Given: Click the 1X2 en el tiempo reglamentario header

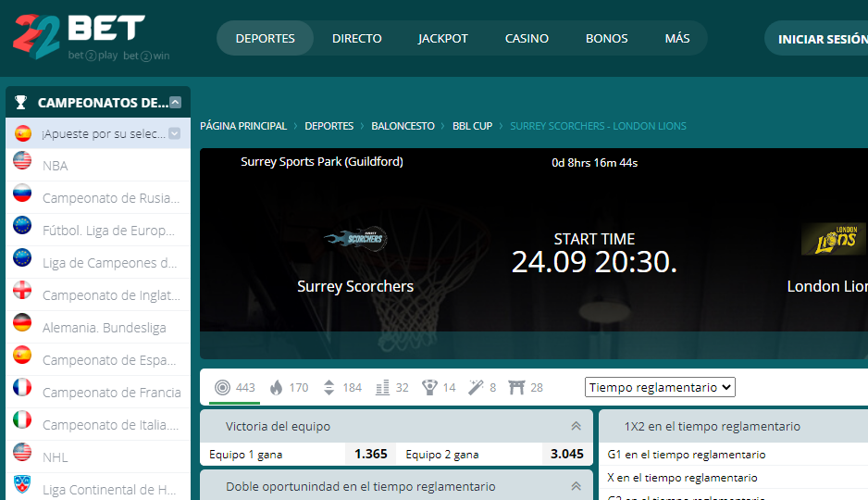Looking at the screenshot, I should pyautogui.click(x=713, y=426).
